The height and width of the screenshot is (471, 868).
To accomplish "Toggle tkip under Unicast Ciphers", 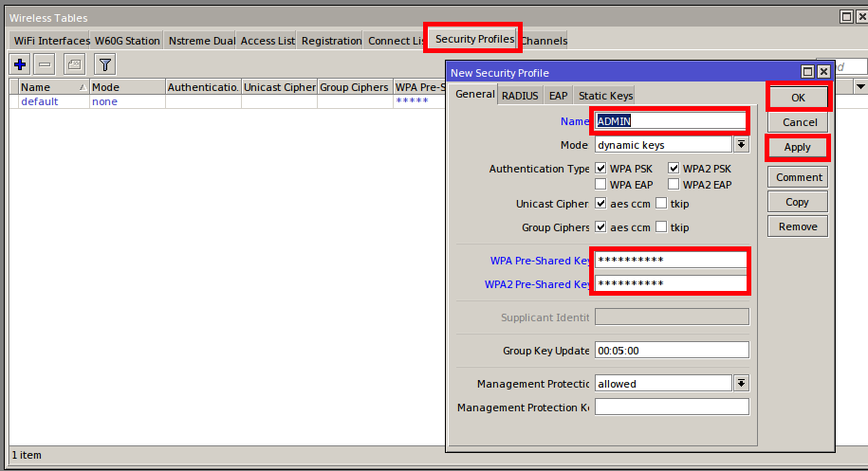I will tap(661, 204).
